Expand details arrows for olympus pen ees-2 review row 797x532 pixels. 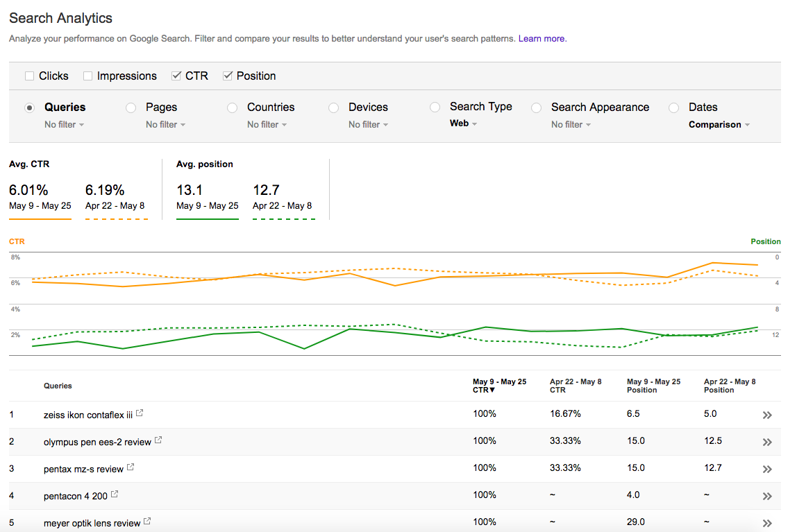click(x=767, y=442)
